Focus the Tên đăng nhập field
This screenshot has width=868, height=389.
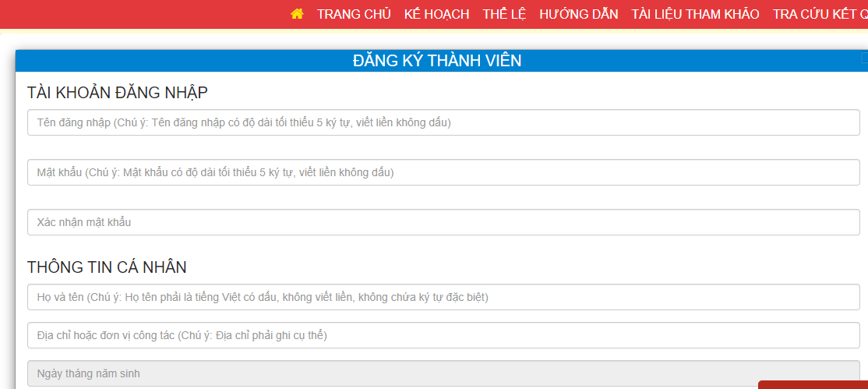pos(443,122)
